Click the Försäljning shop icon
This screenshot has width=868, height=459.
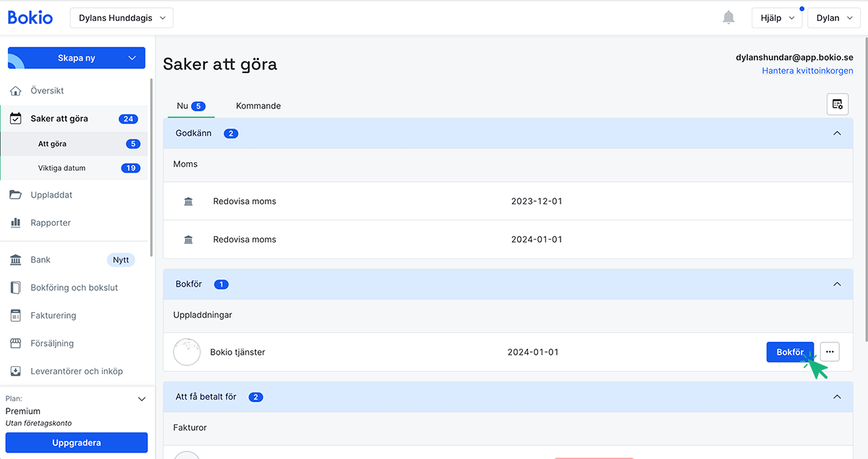point(15,343)
